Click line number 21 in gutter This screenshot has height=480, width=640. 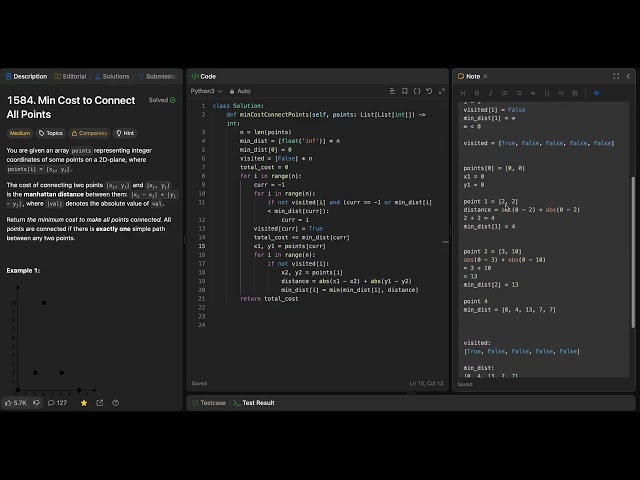[x=202, y=299]
